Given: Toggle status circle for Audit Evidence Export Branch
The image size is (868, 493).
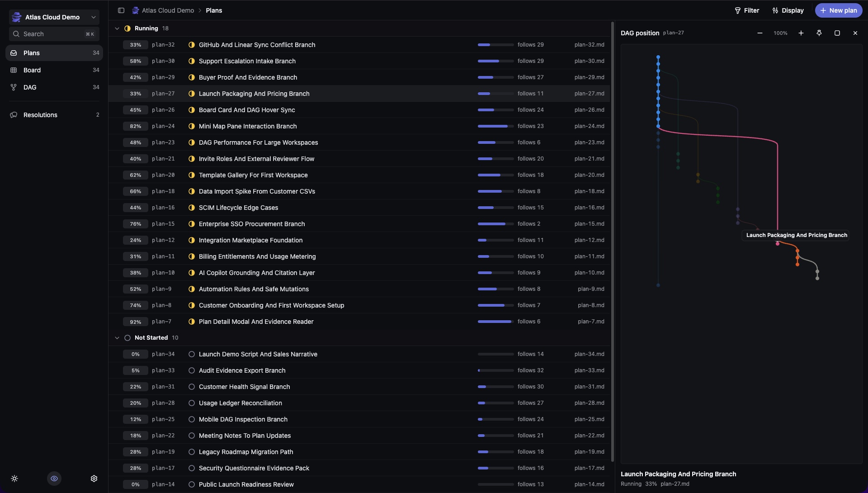Looking at the screenshot, I should click(192, 370).
